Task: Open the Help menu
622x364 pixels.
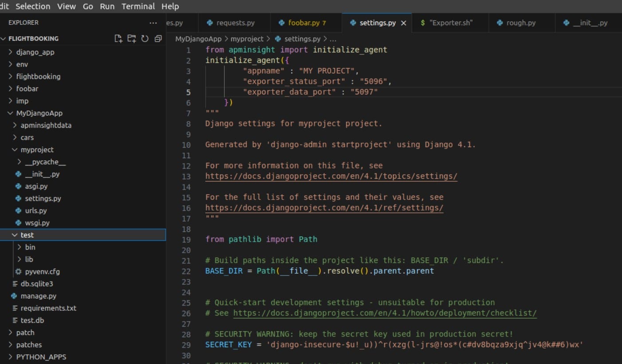Action: tap(170, 6)
